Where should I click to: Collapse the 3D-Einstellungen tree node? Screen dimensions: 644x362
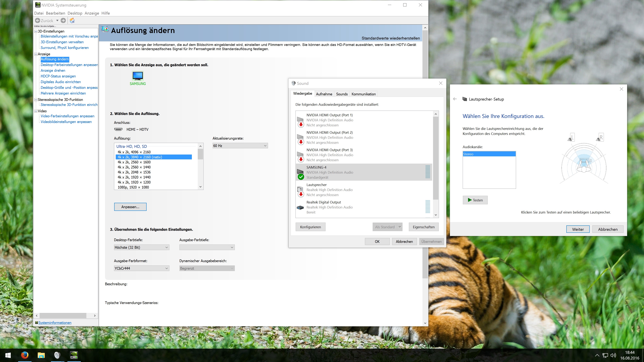coord(36,31)
